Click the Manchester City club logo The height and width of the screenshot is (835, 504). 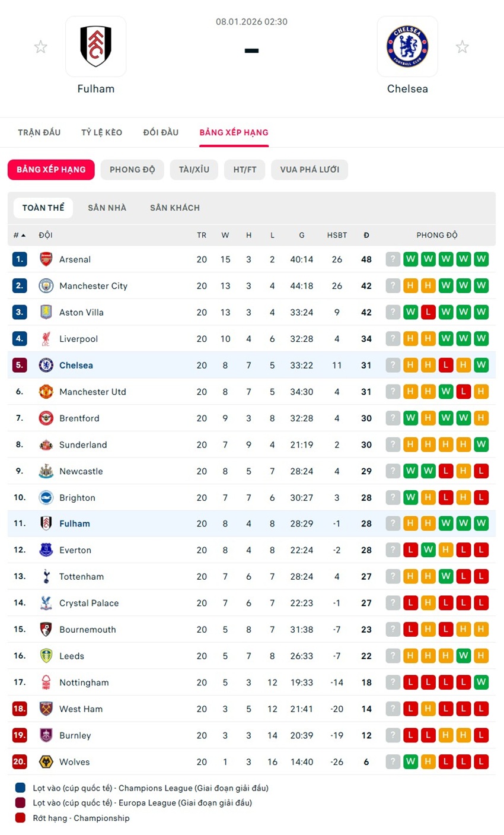point(46,286)
